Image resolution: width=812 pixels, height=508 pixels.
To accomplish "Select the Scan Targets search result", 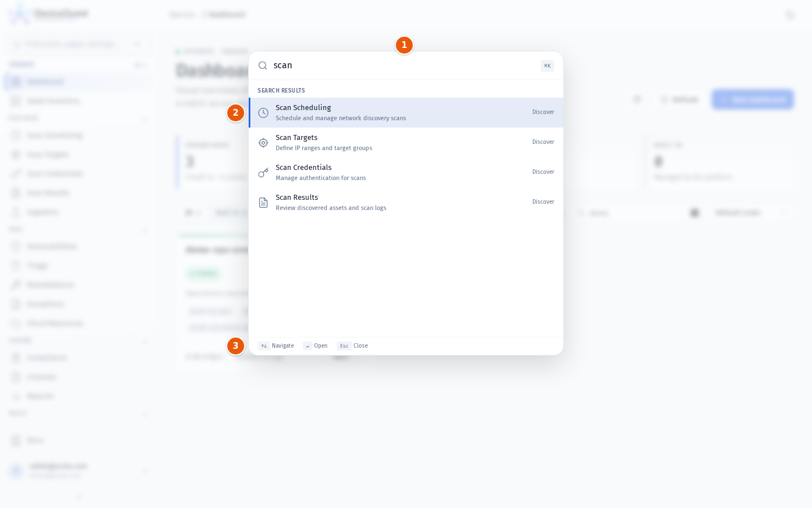I will pos(406,143).
